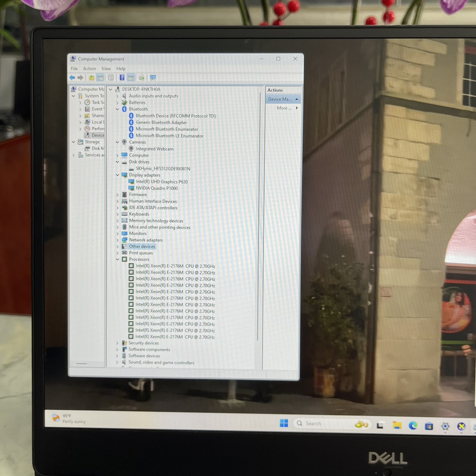Select the last Intel Xeon E-2176M processor entry
This screenshot has height=476, width=476.
[175, 337]
